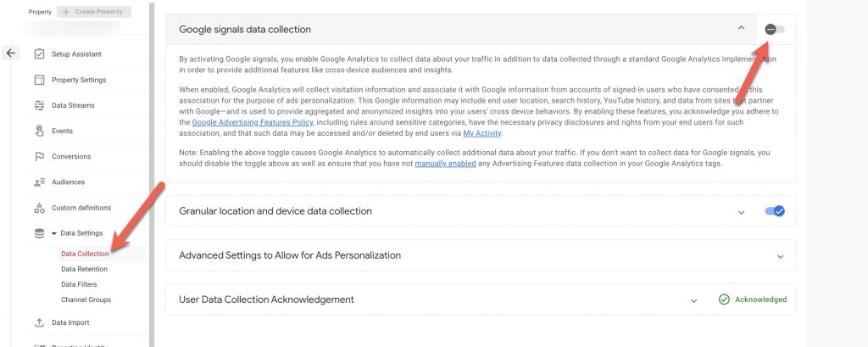Click the Google signals data collection heading
868x347 pixels.
tap(245, 30)
